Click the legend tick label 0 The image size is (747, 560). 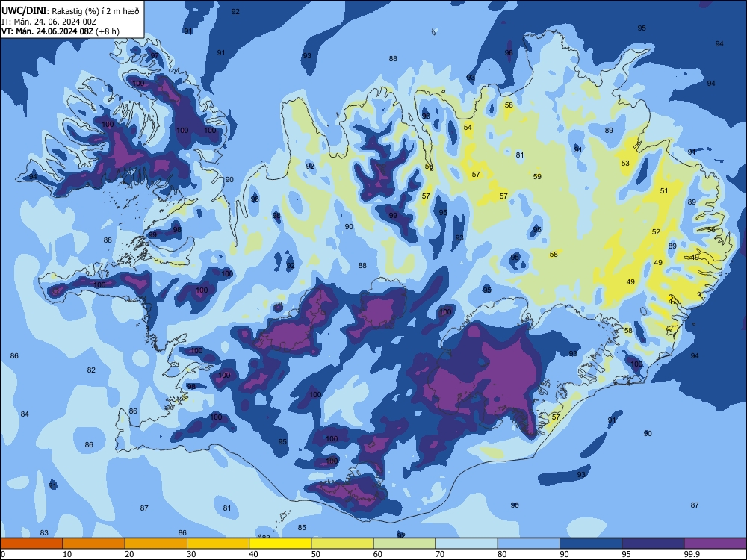pyautogui.click(x=3, y=554)
